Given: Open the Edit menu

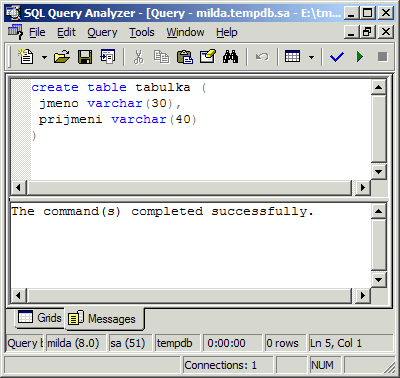Looking at the screenshot, I should [66, 32].
